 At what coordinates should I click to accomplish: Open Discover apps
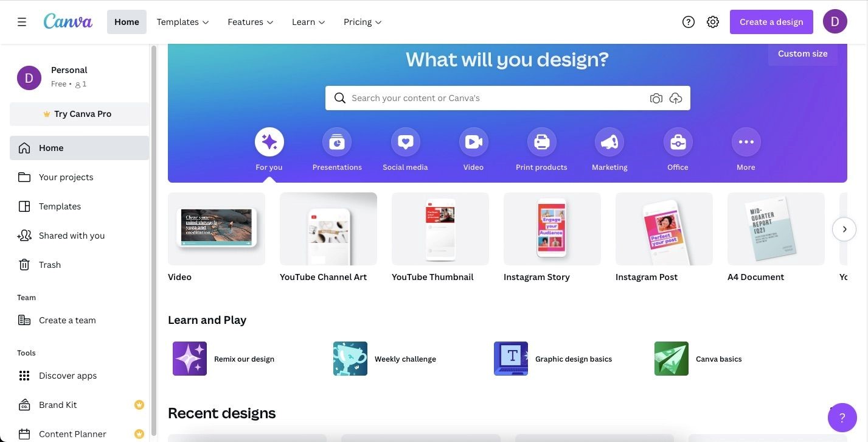[79, 376]
